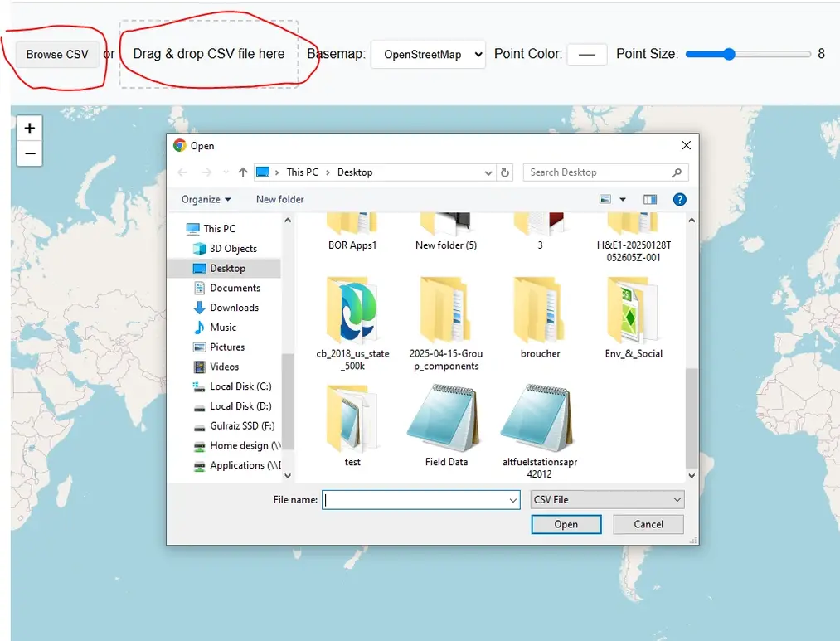Open the help question mark icon
The width and height of the screenshot is (840, 641).
[x=679, y=199]
